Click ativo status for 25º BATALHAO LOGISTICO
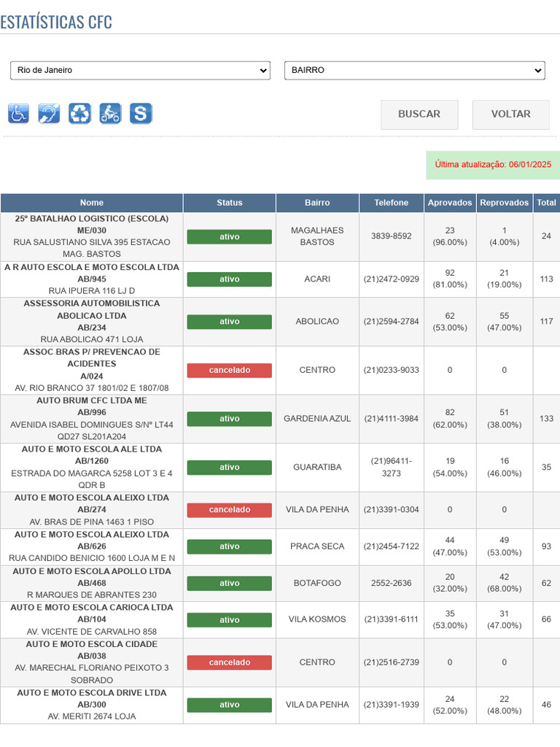The image size is (560, 747). (x=230, y=237)
